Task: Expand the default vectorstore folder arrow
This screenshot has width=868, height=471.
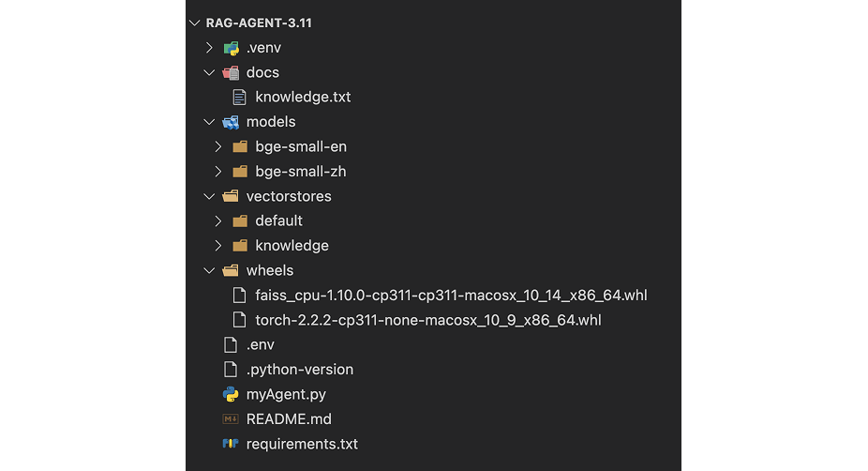Action: 218,221
